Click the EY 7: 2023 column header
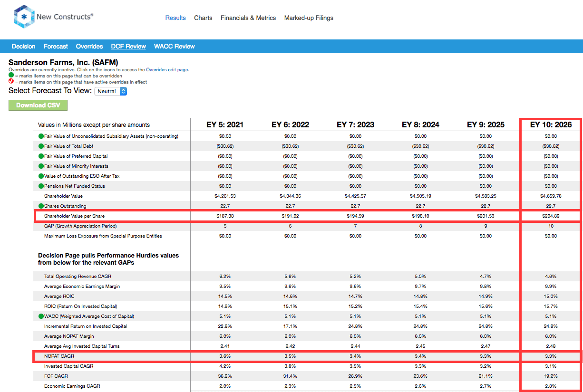This screenshot has width=583, height=392. pos(355,125)
